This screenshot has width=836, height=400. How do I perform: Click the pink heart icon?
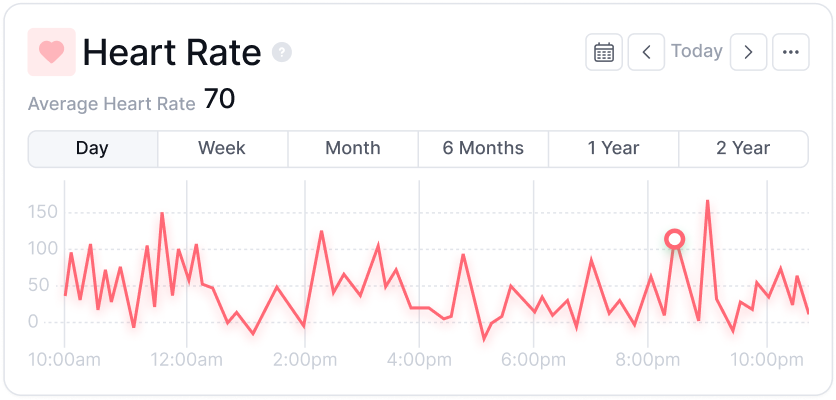tap(52, 52)
